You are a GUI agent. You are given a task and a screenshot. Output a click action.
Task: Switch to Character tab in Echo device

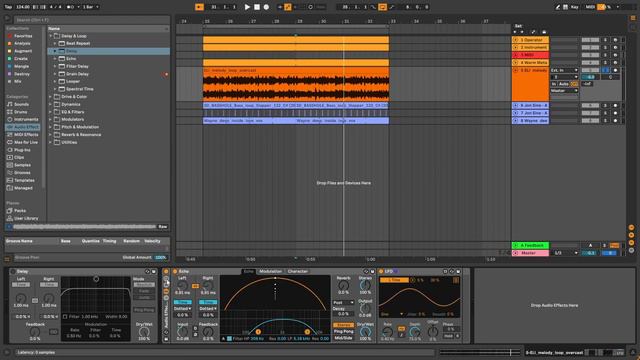click(x=298, y=271)
